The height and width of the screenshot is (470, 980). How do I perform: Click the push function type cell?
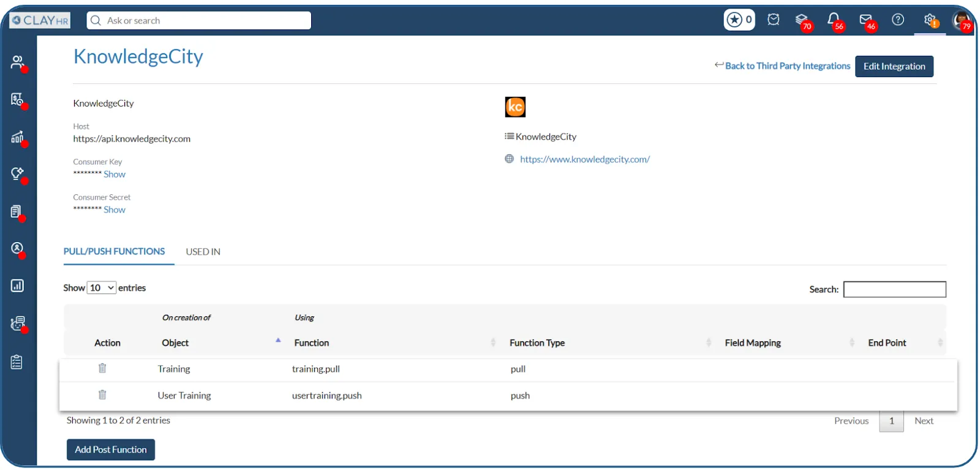click(x=520, y=396)
